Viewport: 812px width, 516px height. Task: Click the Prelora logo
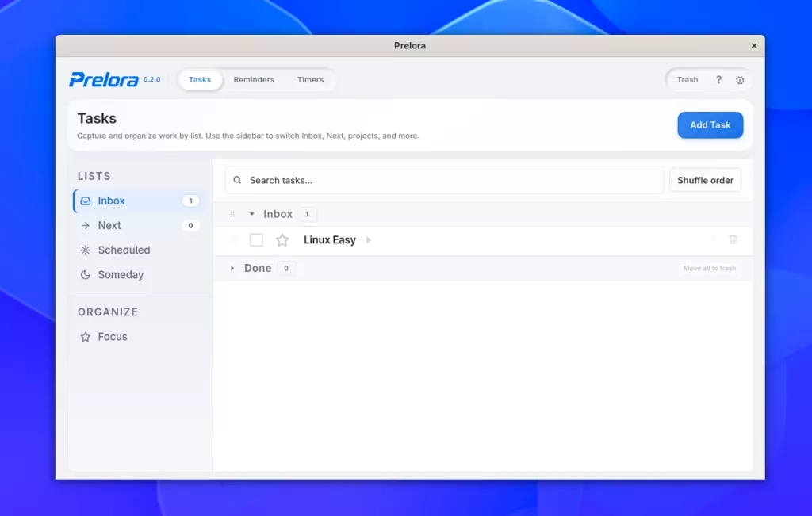(x=104, y=80)
